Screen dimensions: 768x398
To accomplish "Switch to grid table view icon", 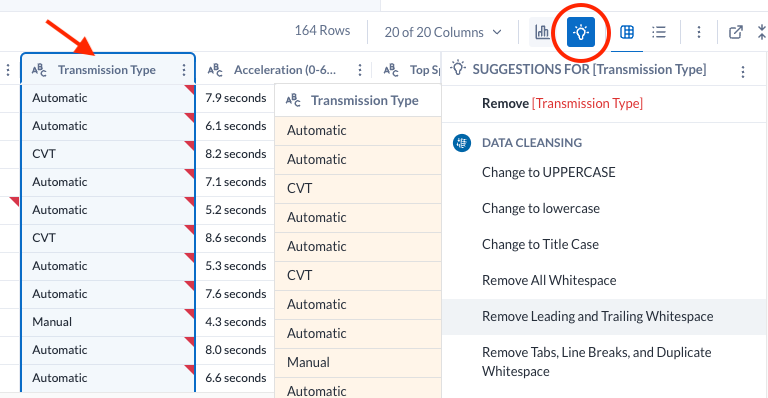I will click(x=627, y=32).
